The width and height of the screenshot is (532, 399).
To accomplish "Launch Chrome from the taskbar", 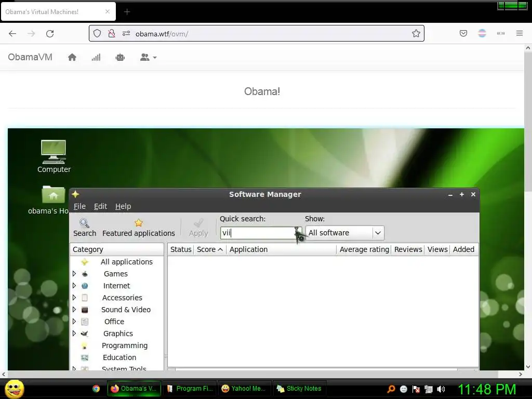I will coord(96,389).
